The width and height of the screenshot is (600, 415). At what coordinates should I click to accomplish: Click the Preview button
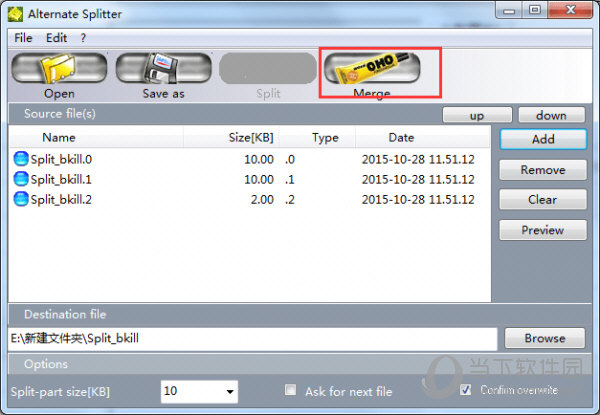(x=543, y=230)
